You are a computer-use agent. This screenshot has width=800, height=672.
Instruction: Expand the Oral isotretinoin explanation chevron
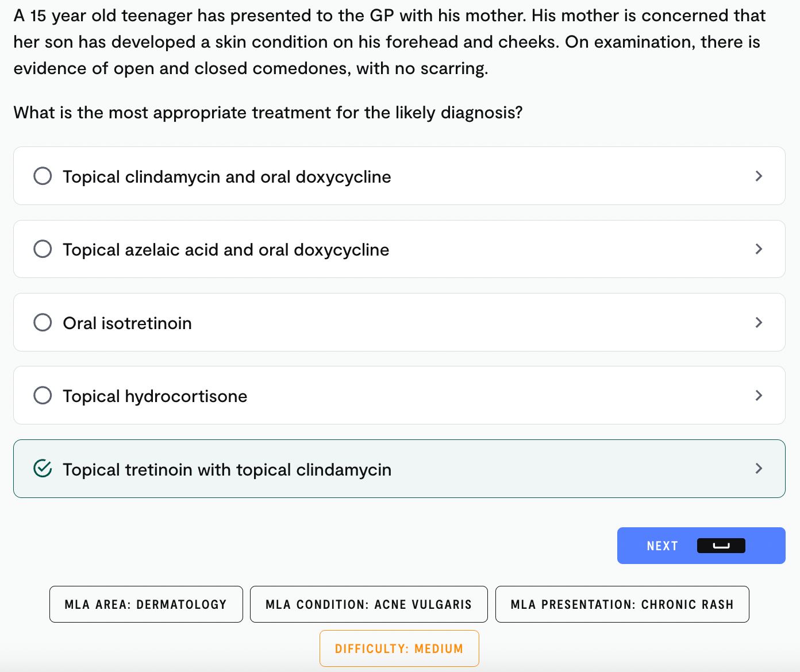(x=759, y=322)
